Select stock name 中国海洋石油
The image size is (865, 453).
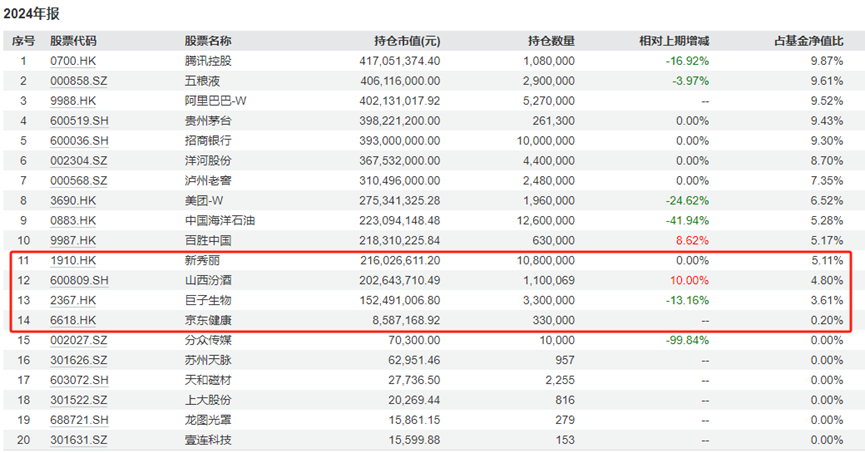220,221
